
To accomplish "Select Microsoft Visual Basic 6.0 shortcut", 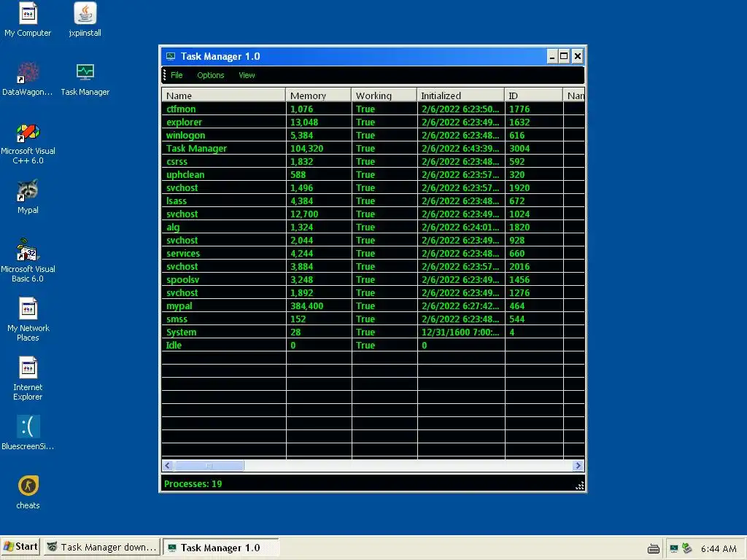I will point(28,260).
